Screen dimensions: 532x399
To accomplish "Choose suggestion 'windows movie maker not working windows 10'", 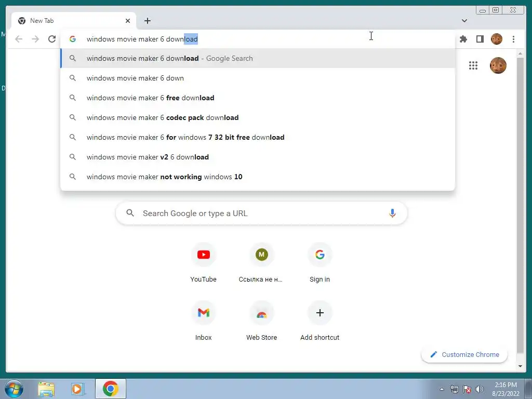I will (x=258, y=177).
